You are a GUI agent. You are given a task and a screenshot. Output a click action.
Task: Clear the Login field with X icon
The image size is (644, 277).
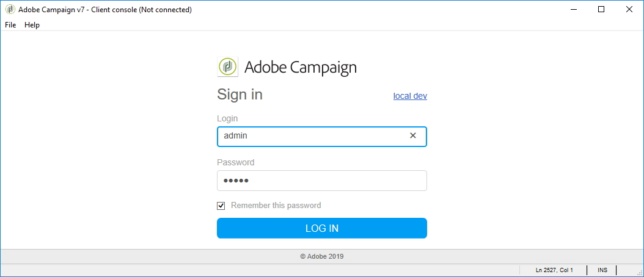[413, 136]
